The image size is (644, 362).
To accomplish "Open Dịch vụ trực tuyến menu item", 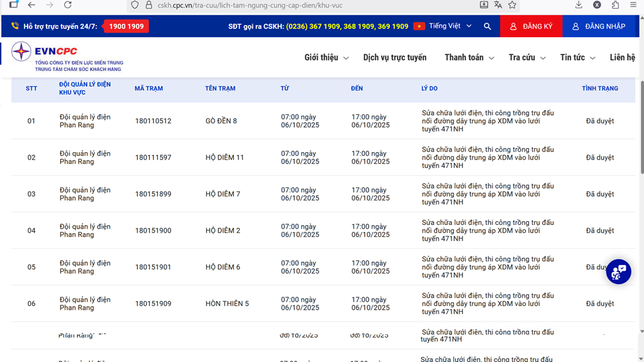I will coord(394,57).
